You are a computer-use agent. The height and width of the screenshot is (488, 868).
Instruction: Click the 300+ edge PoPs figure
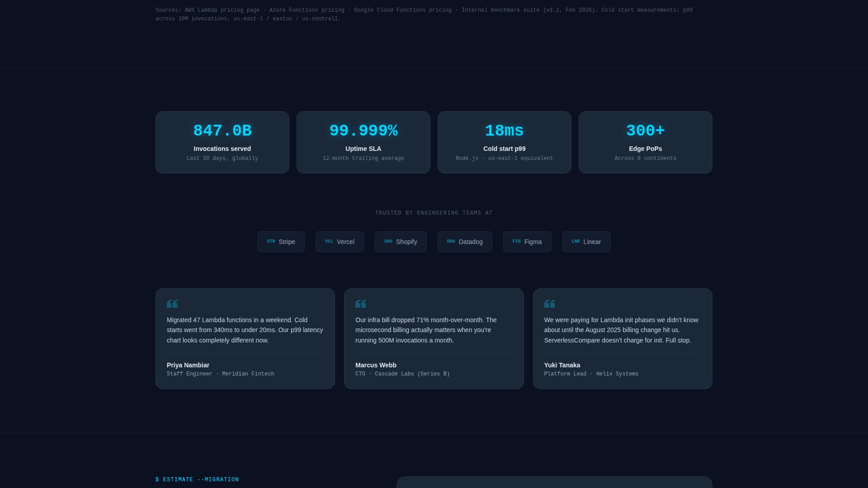646,131
